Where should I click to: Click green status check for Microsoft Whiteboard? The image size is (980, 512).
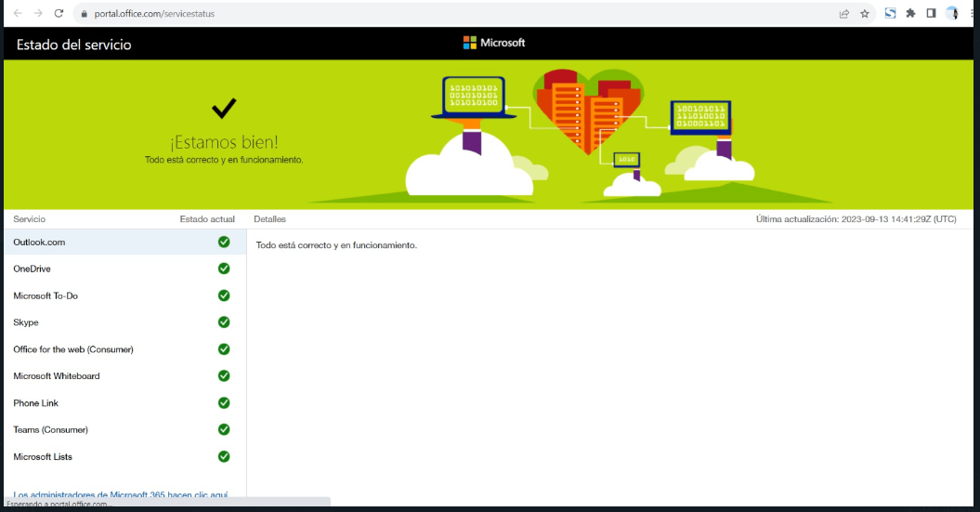(x=224, y=375)
